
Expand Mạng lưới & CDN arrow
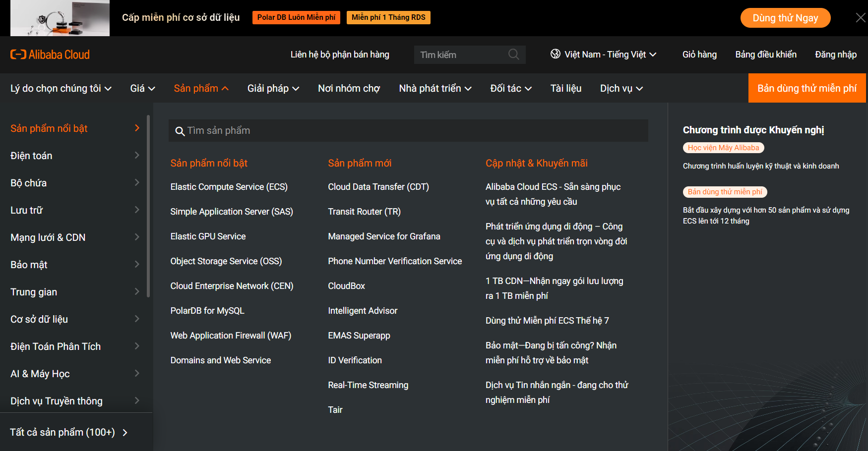click(x=137, y=237)
